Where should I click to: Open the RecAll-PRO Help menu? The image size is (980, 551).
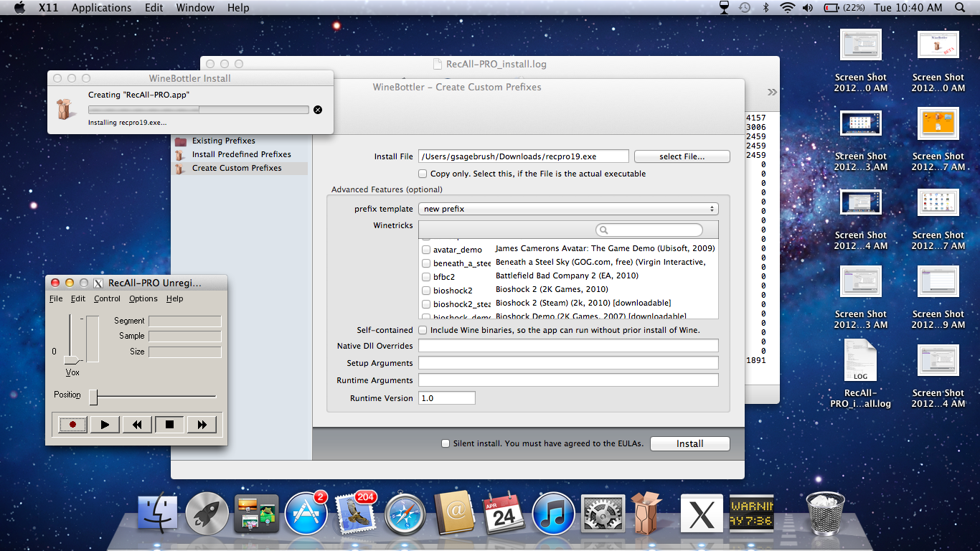tap(175, 298)
